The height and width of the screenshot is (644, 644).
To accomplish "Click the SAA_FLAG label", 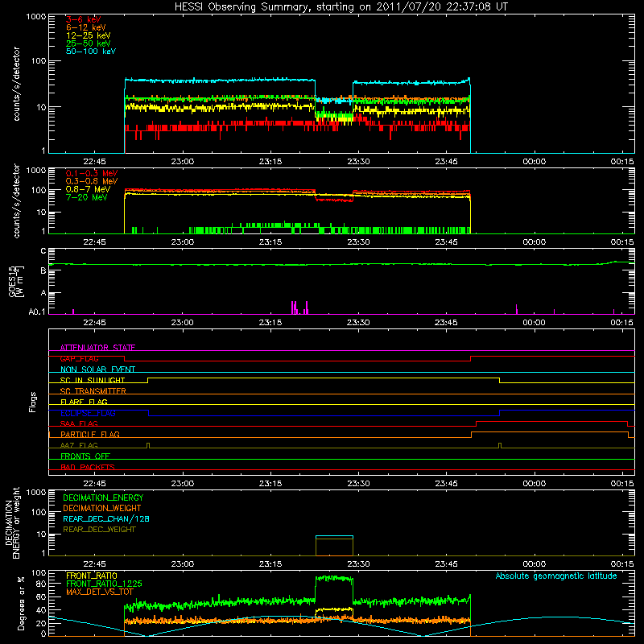I will [x=79, y=423].
